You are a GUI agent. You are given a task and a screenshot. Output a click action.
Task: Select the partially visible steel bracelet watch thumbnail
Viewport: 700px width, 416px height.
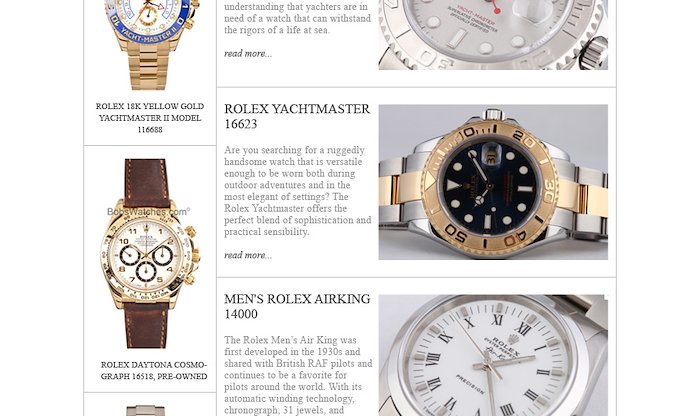pos(146,411)
